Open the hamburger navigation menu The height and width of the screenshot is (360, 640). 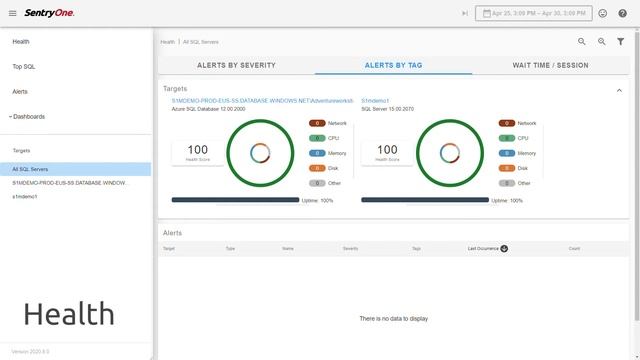coord(12,13)
